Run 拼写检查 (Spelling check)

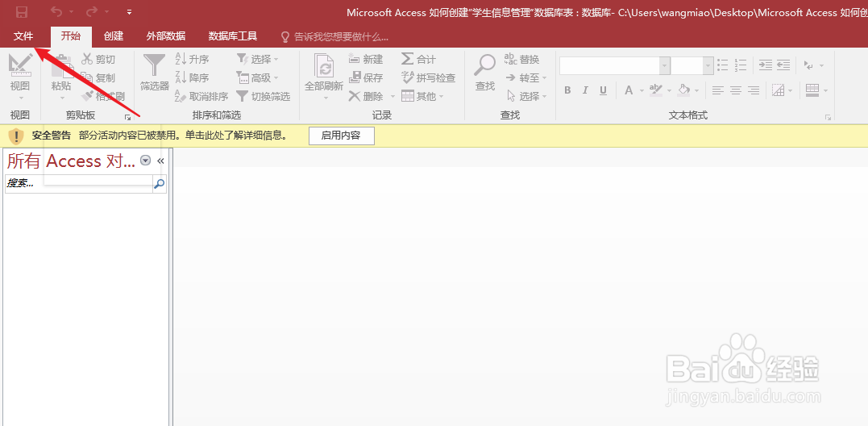coord(428,78)
